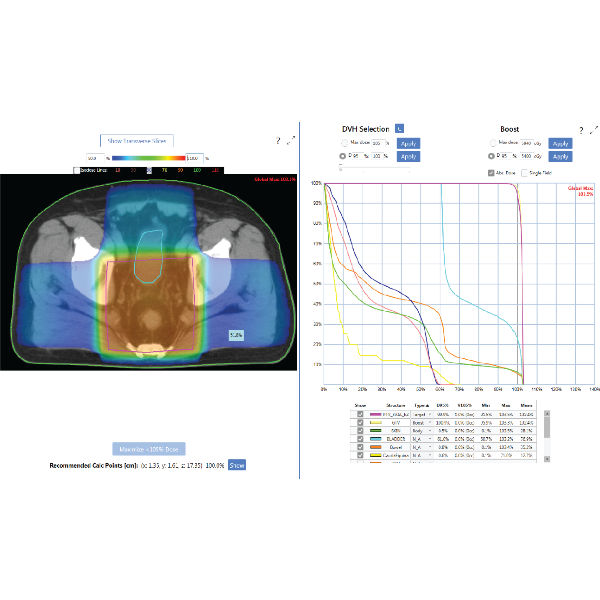Click the dose color scale gradient bar

[148, 158]
